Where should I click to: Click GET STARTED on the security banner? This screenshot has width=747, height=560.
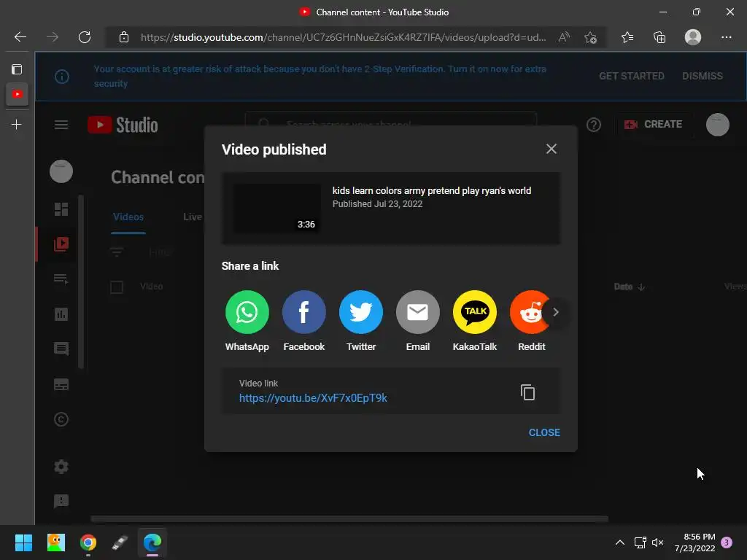click(631, 76)
